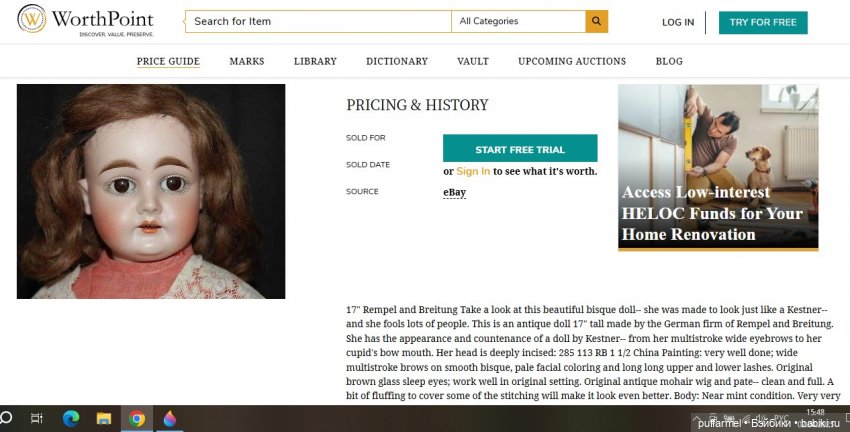Click the Log In link
850x432 pixels.
678,22
